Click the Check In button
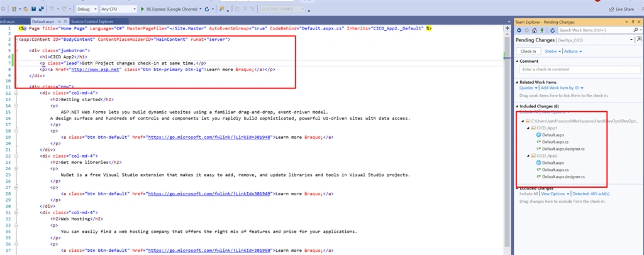Screen dimensions: 644x255 click(528, 52)
